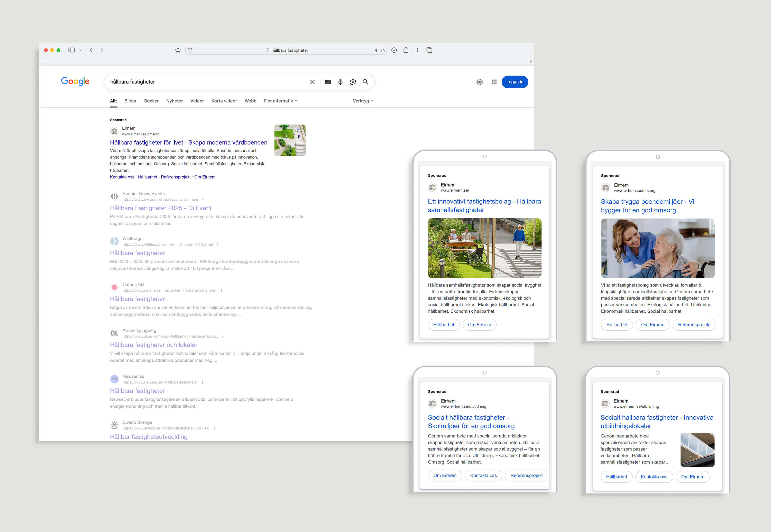Clear the search field with the X icon
Image resolution: width=771 pixels, height=532 pixels.
point(313,82)
